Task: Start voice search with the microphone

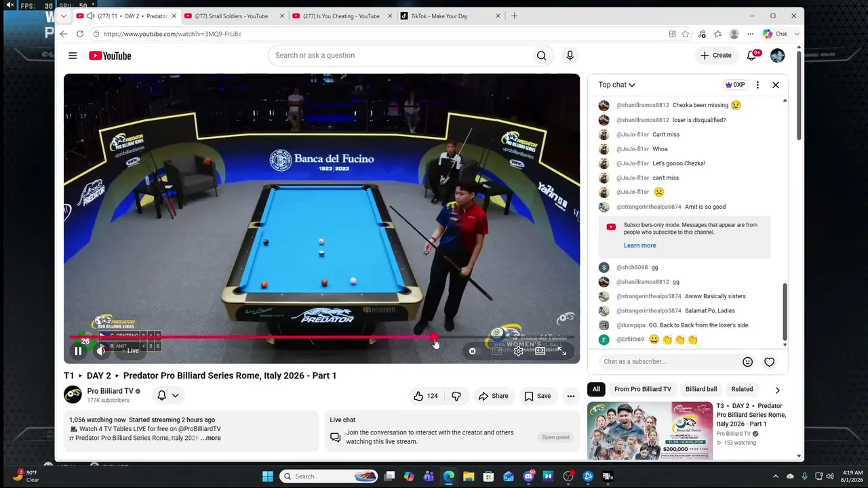Action: [x=570, y=56]
